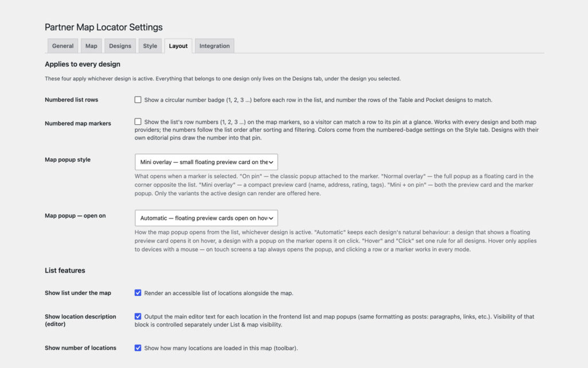Open the Designs tab
Screen dimensions: 588x368
120,46
